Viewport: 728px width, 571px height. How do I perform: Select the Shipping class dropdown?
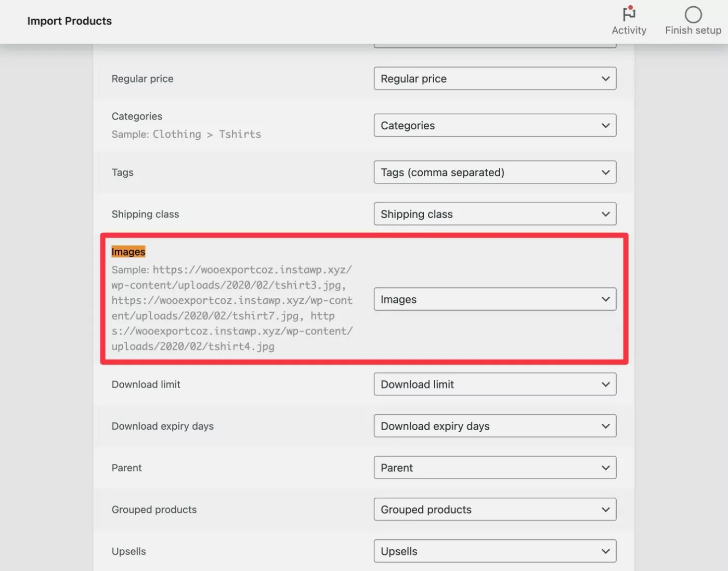[495, 214]
